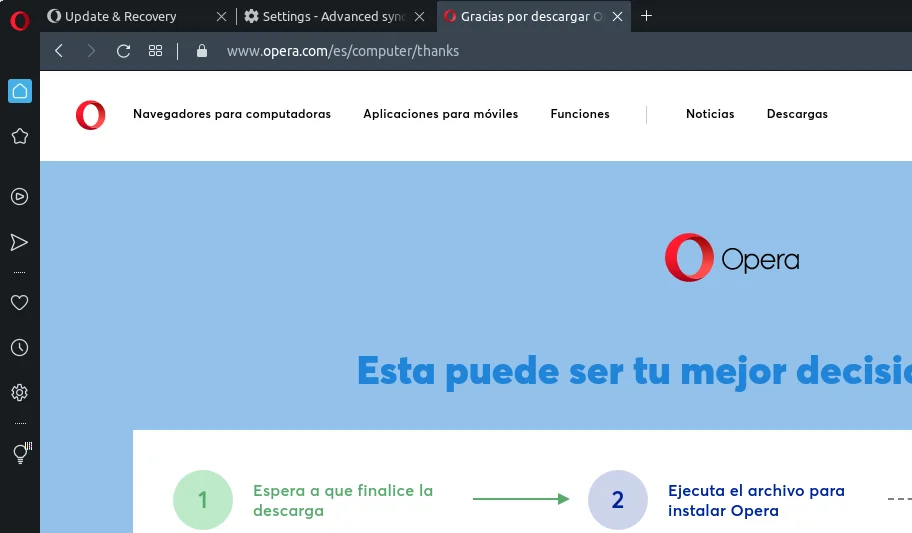Open the History clock in sidebar
This screenshot has width=912, height=533.
(20, 348)
